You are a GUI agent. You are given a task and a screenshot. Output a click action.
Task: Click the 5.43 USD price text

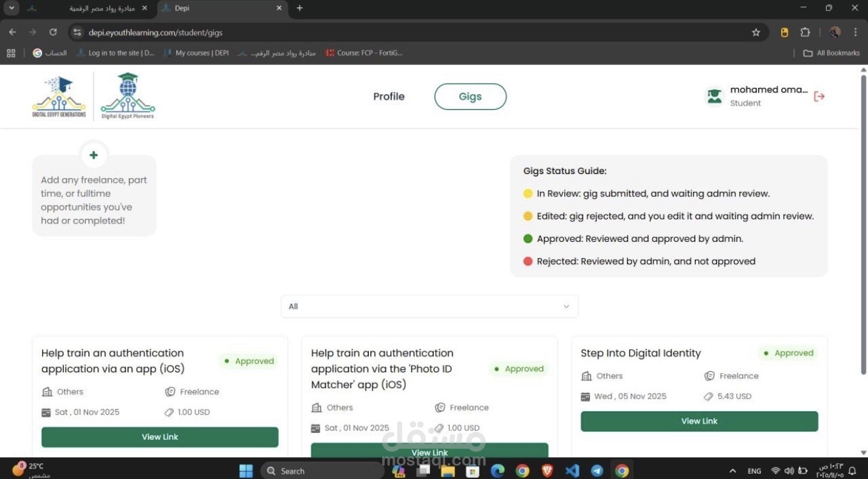click(735, 396)
